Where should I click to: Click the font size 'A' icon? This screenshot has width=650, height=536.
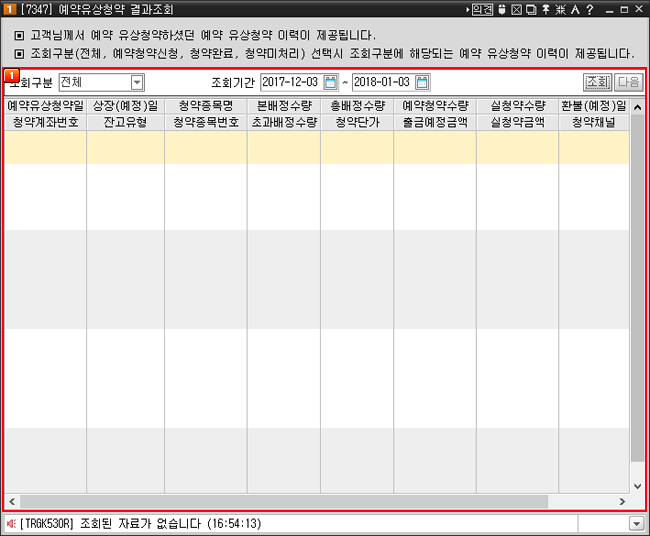tap(576, 9)
